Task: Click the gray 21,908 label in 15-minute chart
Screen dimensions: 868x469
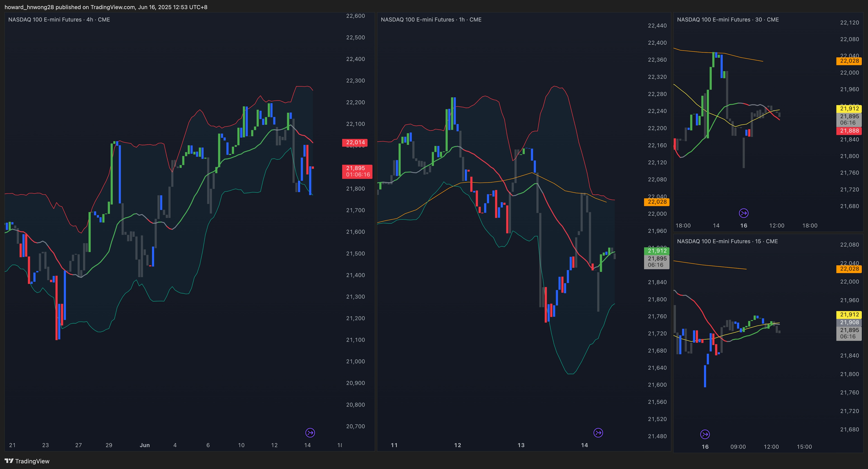Action: [849, 322]
